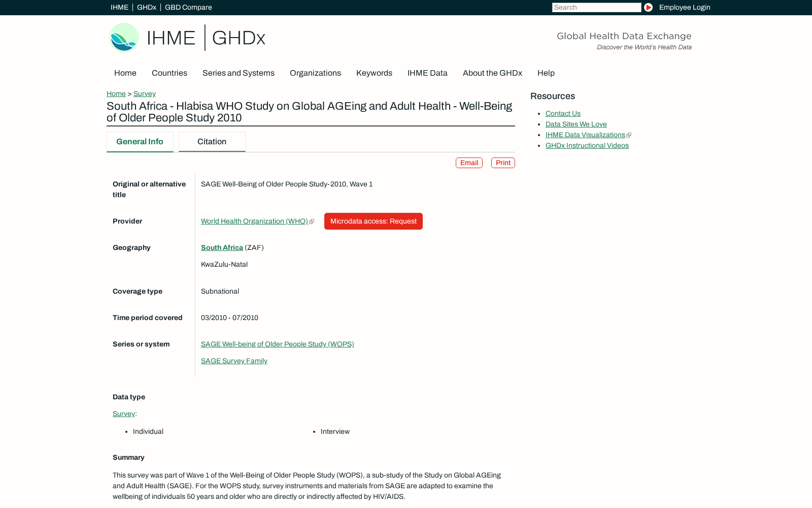Click the Print button
This screenshot has height=508, width=812.
(x=503, y=163)
